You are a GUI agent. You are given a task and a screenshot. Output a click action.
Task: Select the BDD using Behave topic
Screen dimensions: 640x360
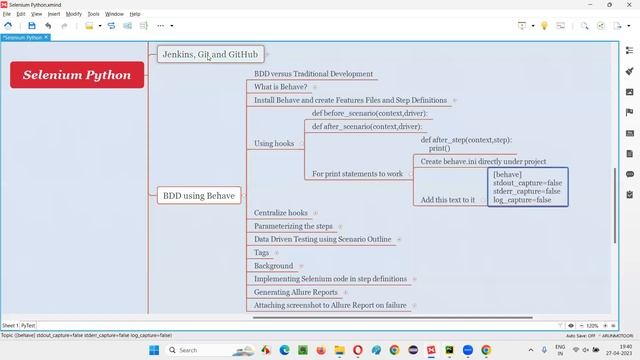click(199, 196)
